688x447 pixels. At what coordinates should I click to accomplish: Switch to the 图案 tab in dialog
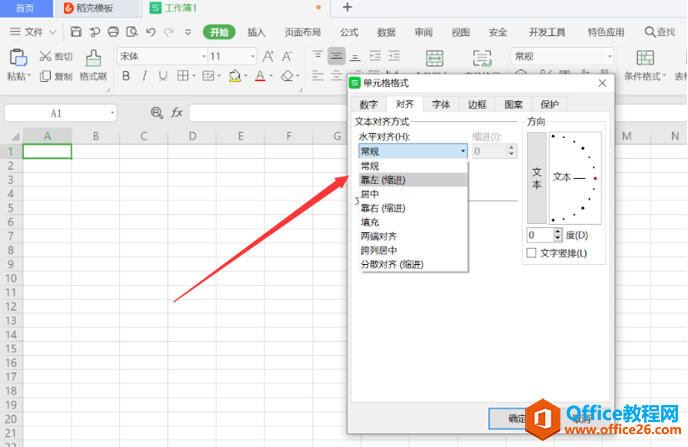(x=513, y=104)
